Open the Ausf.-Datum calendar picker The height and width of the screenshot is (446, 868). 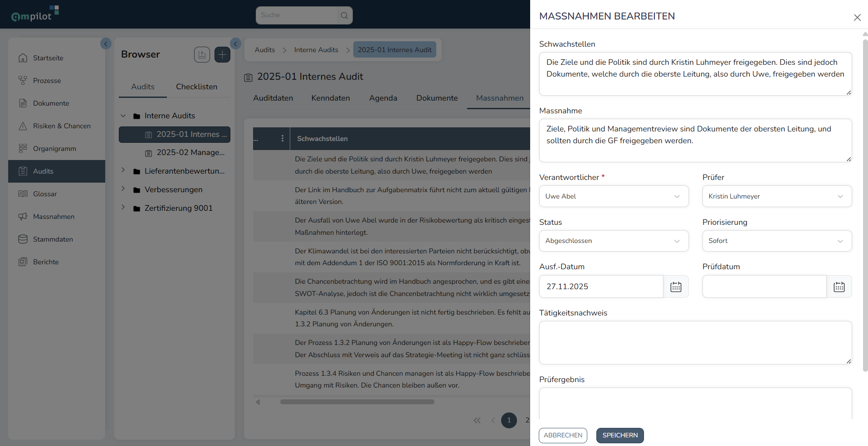coord(676,286)
